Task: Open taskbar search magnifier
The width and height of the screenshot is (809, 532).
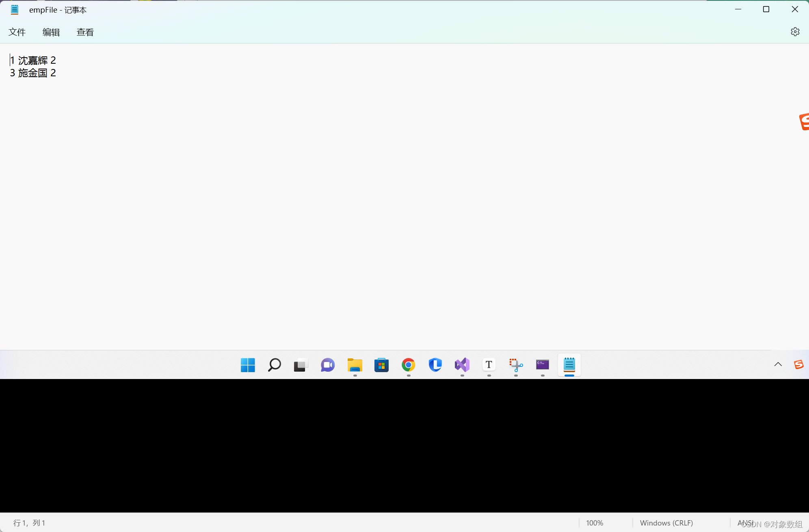Action: coord(275,365)
